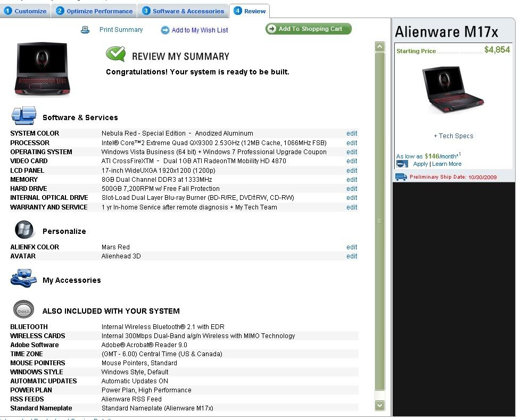This screenshot has height=420, width=522.
Task: Click the Personalize Windows logo icon
Action: click(24, 230)
